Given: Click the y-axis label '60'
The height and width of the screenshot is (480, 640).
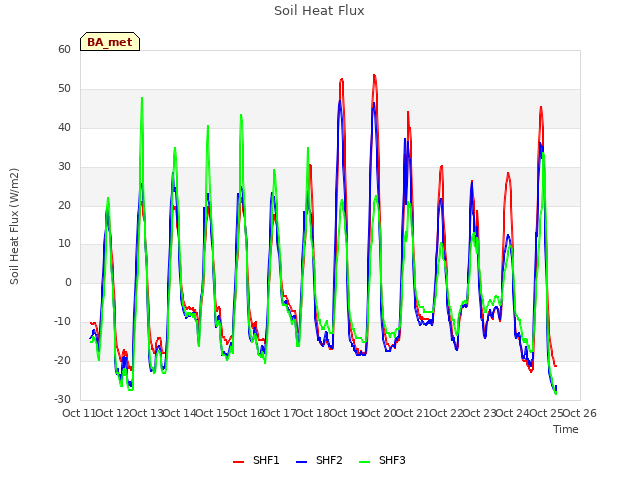Looking at the screenshot, I should 64,50.
